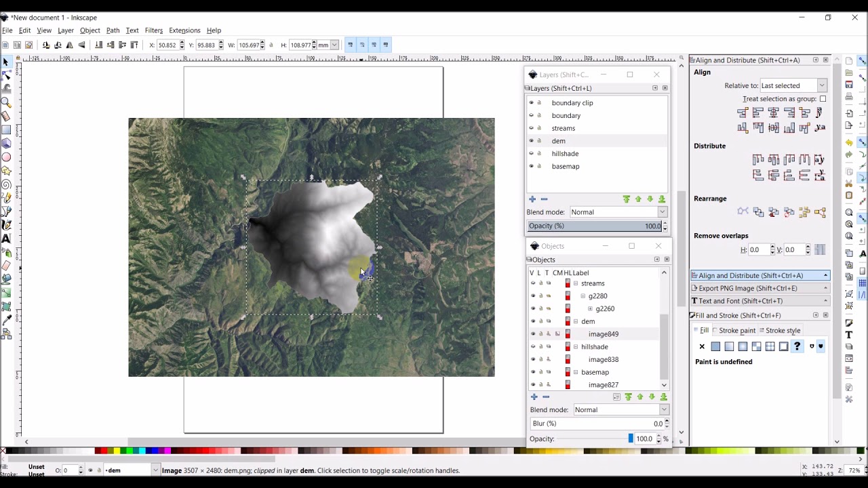Switch to the Stroke style tab

coord(780,331)
